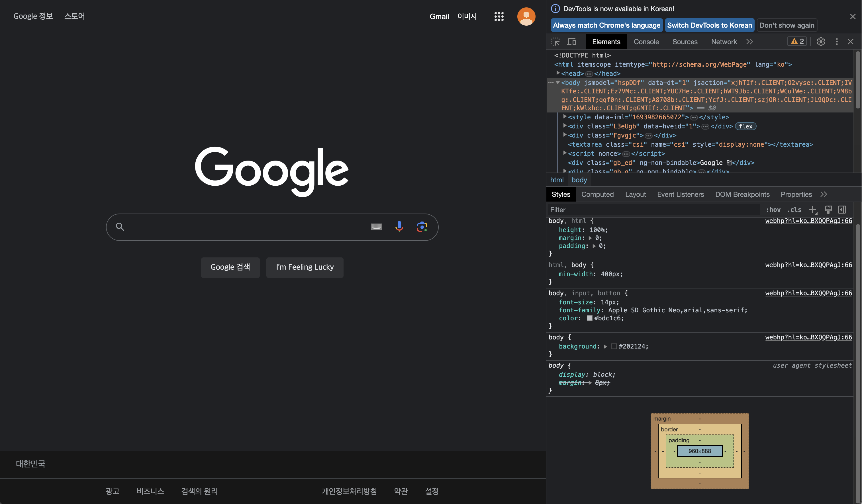This screenshot has height=504, width=862.
Task: Switch to the Console tab
Action: [646, 42]
